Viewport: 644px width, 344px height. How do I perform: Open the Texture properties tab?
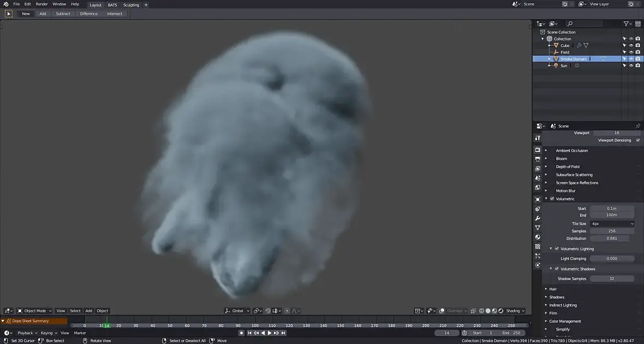pos(538,247)
